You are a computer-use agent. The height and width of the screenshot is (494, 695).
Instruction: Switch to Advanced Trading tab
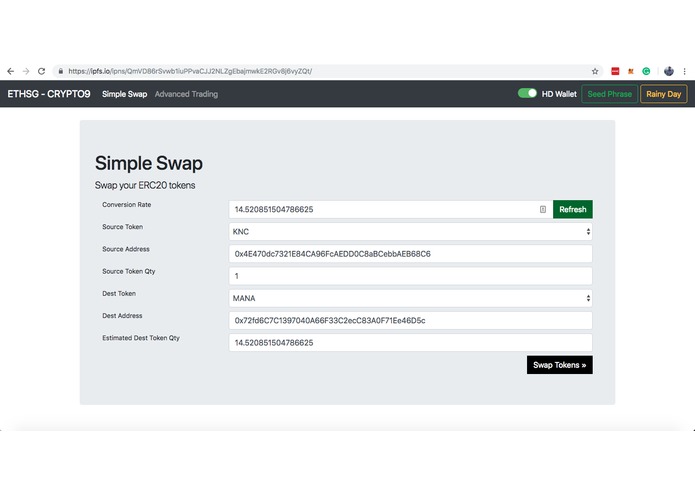[x=186, y=94]
